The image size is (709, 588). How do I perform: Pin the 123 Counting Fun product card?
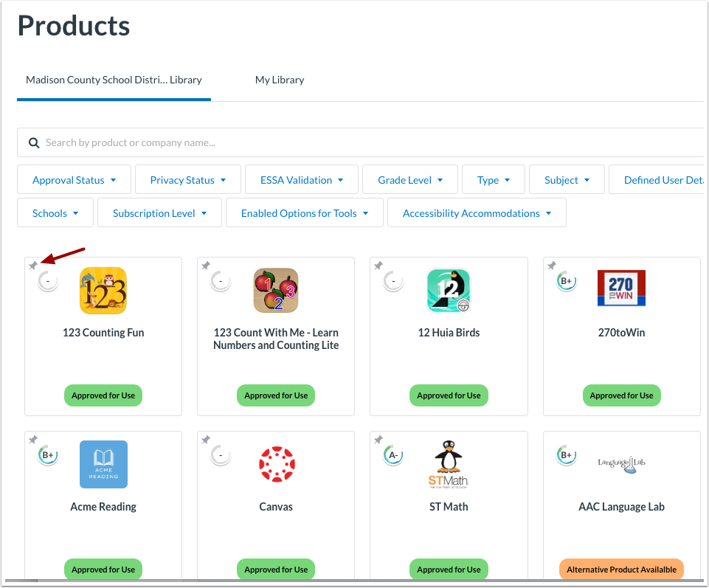point(32,266)
